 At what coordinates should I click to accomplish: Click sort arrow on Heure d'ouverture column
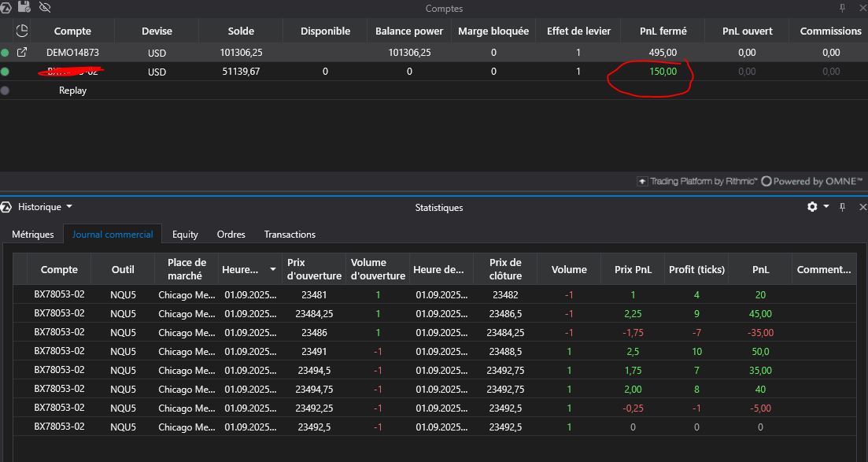[x=273, y=269]
